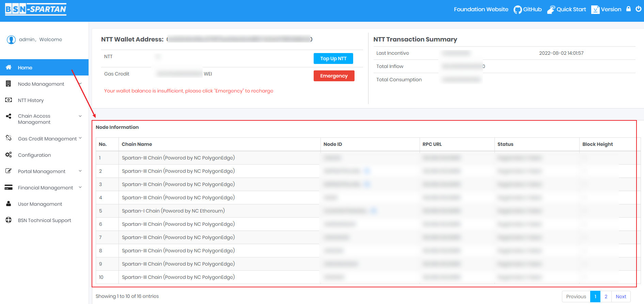Click the Chain Access share icon
The image size is (644, 304).
pos(9,116)
